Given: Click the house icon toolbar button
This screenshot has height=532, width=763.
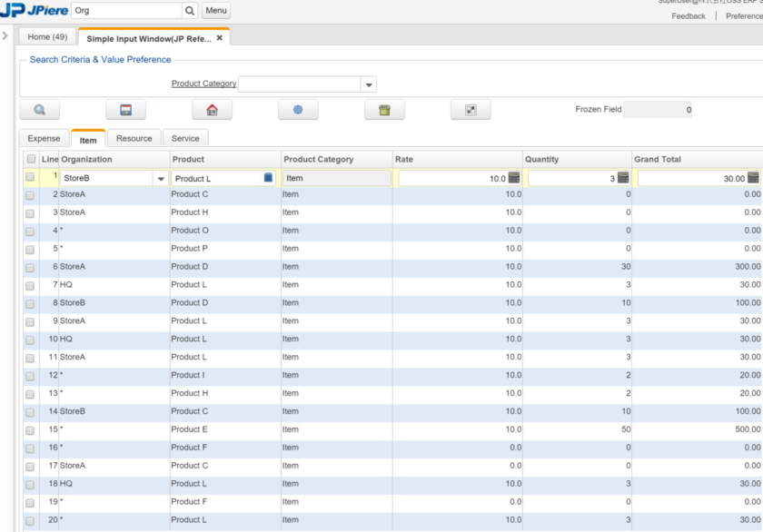Looking at the screenshot, I should pyautogui.click(x=212, y=110).
